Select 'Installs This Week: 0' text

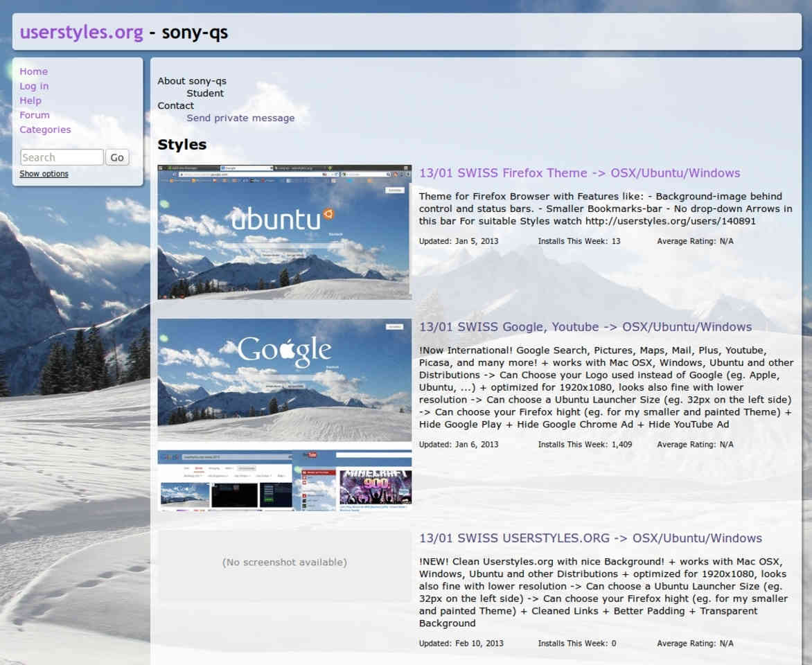pyautogui.click(x=577, y=644)
